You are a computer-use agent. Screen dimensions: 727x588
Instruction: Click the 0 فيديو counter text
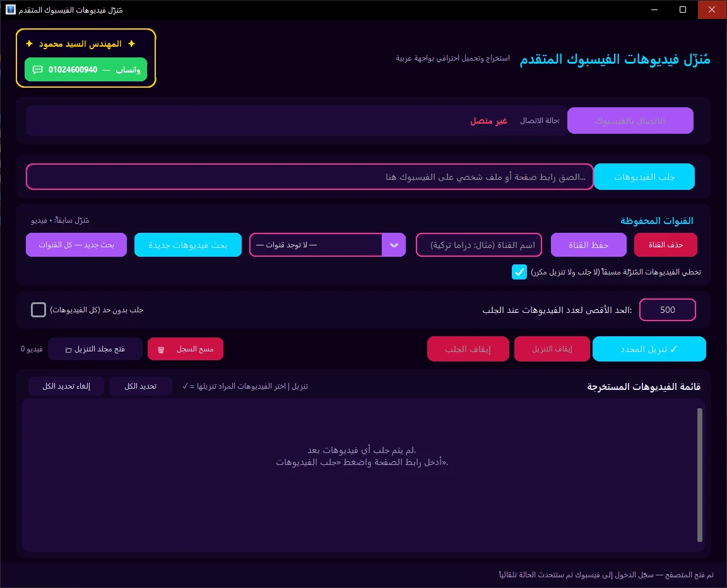pos(32,349)
